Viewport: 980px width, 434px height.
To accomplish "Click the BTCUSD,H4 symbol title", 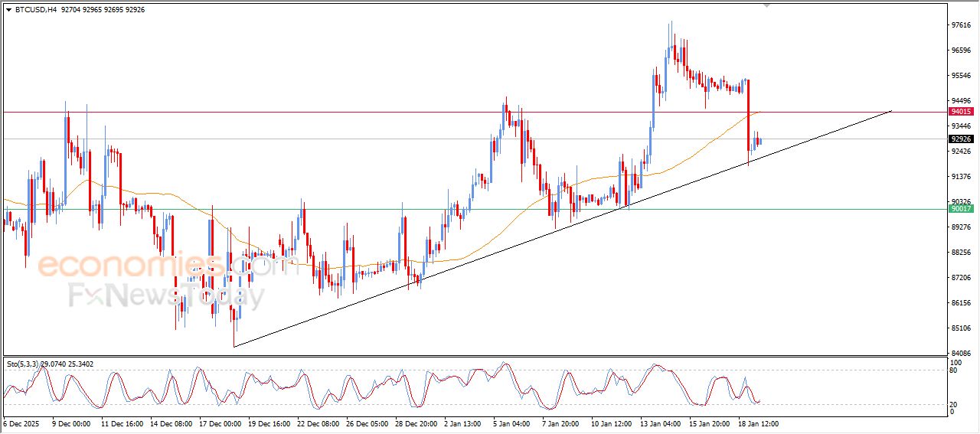I will 35,10.
